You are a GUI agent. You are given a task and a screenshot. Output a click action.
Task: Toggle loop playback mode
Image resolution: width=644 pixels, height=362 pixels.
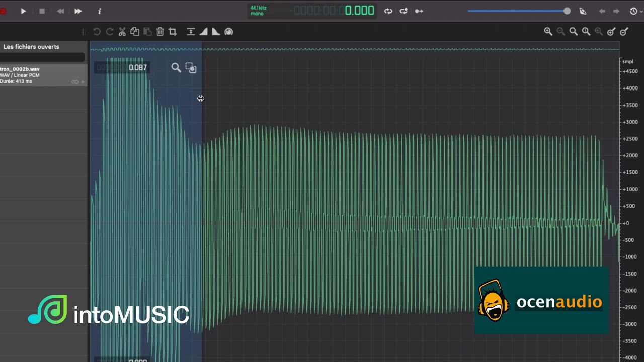(x=388, y=11)
